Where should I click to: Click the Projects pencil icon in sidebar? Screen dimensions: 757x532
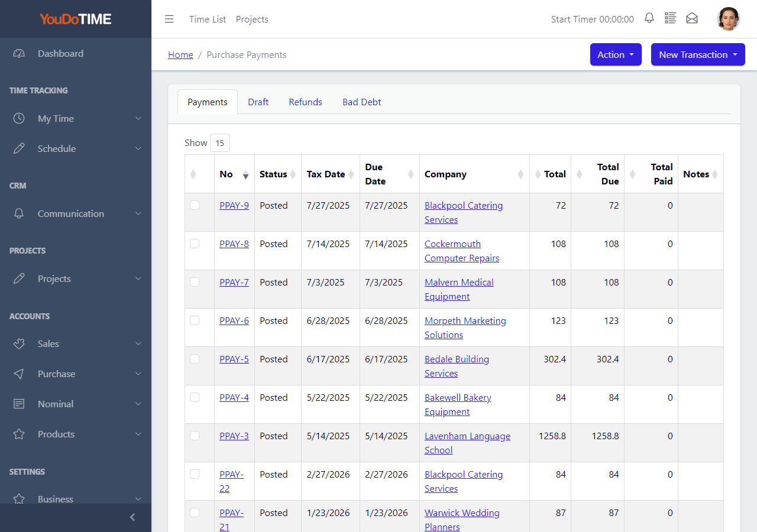[19, 278]
